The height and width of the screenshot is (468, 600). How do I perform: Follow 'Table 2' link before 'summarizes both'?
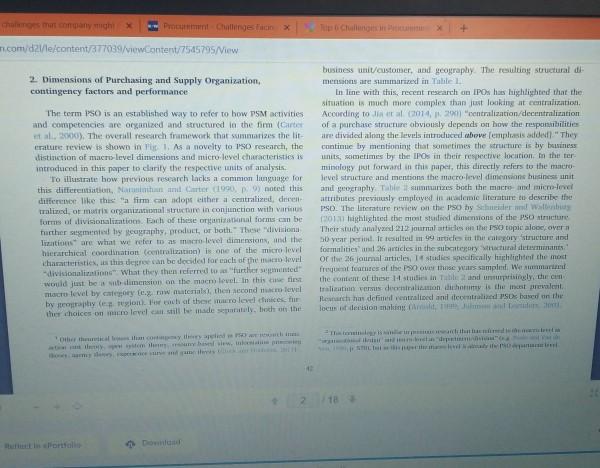tap(394, 188)
